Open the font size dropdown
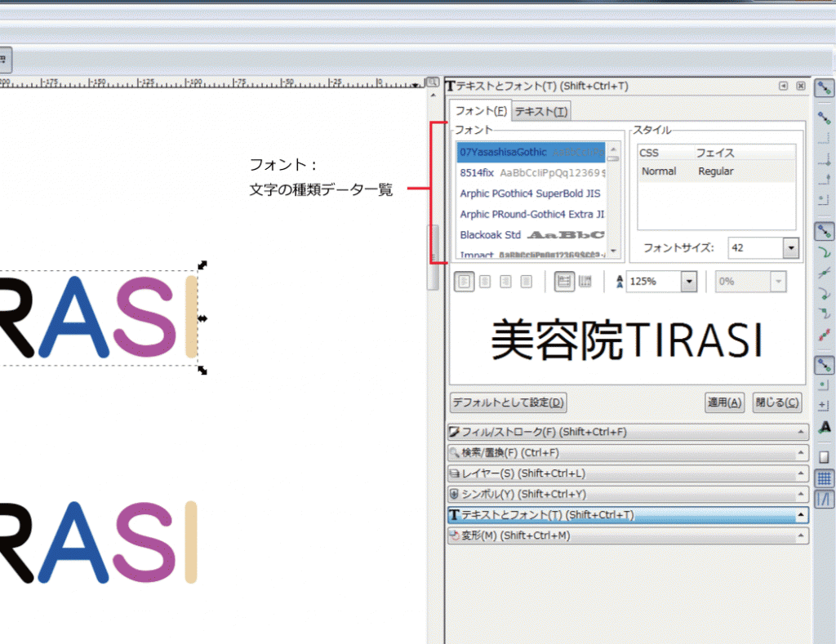The image size is (836, 644). (x=791, y=248)
